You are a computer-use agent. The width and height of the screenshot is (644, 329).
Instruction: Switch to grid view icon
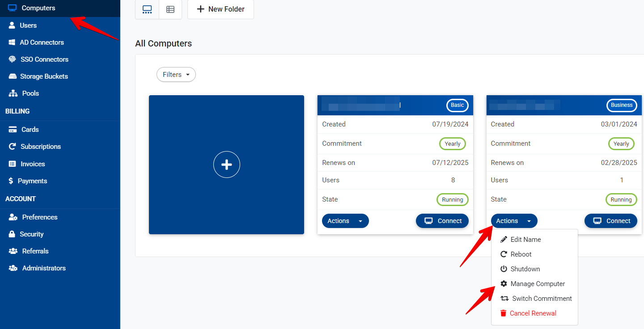pyautogui.click(x=147, y=9)
